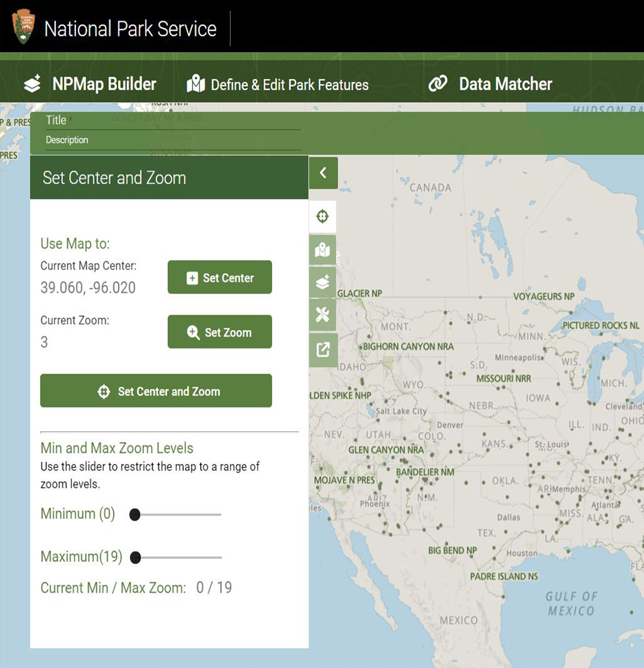644x668 pixels.
Task: Click the National Park Service title text
Action: point(131,28)
